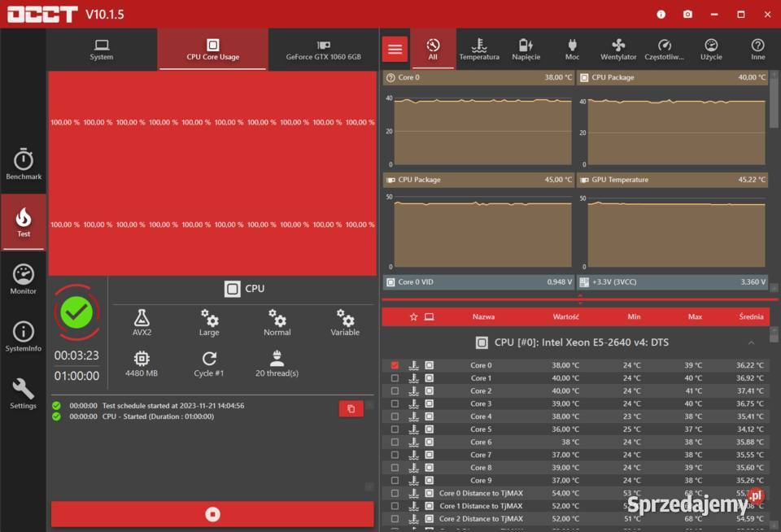Viewport: 781px width, 532px height.
Task: Click the Core 0 VID voltage bar
Action: (478, 282)
